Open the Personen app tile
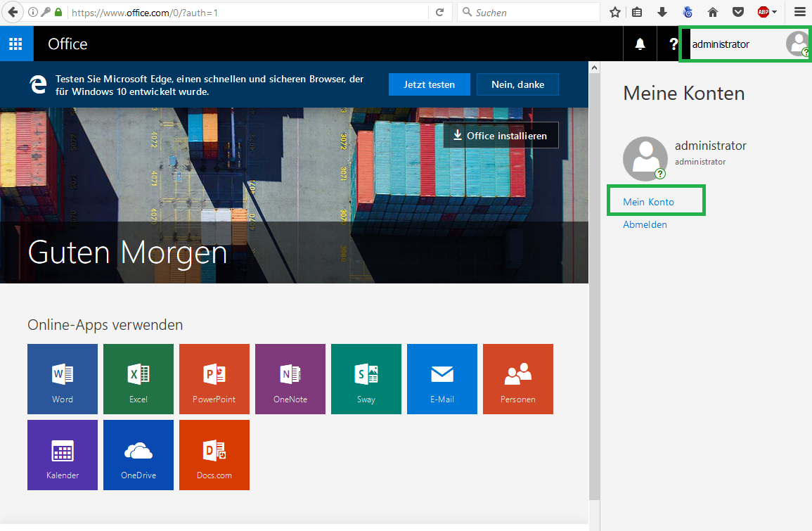The height and width of the screenshot is (531, 812). (x=518, y=379)
